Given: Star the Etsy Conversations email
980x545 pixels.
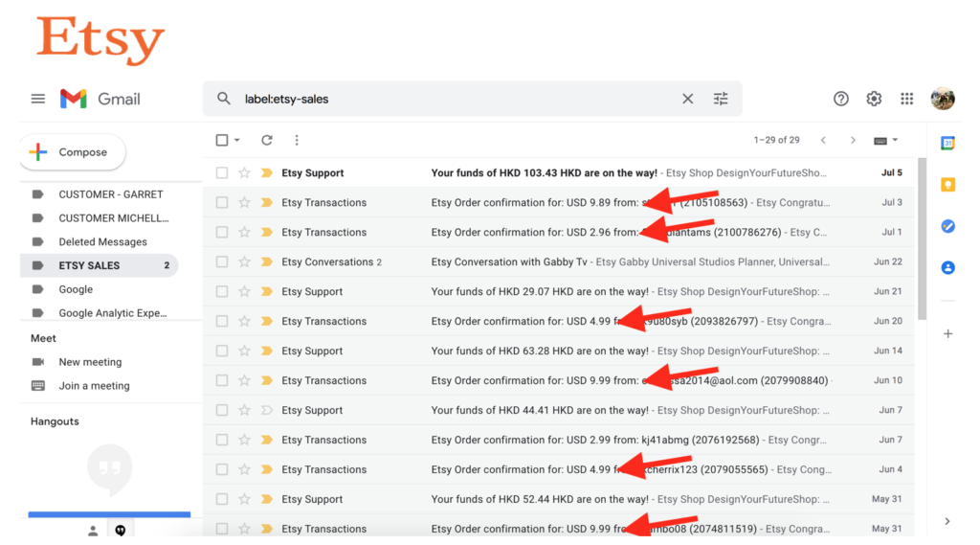Looking at the screenshot, I should tap(244, 261).
